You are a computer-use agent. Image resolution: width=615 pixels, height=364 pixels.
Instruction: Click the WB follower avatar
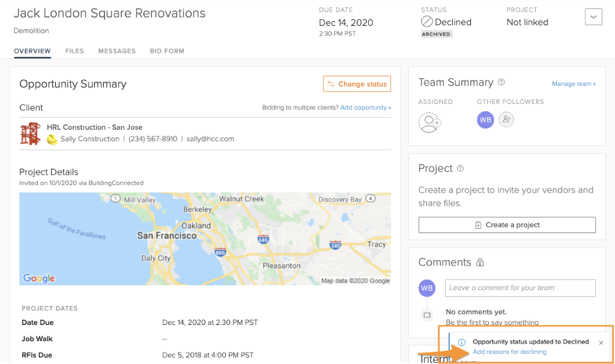[x=485, y=120]
